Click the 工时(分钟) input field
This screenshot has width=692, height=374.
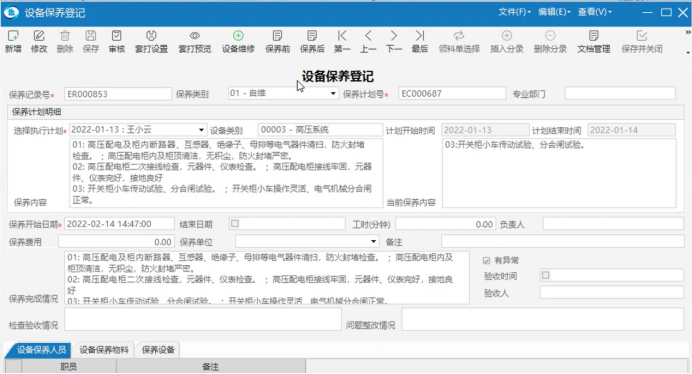pyautogui.click(x=445, y=224)
